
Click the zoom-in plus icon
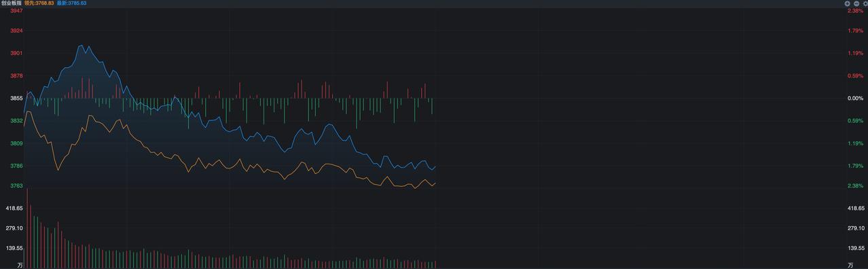pos(848,3)
